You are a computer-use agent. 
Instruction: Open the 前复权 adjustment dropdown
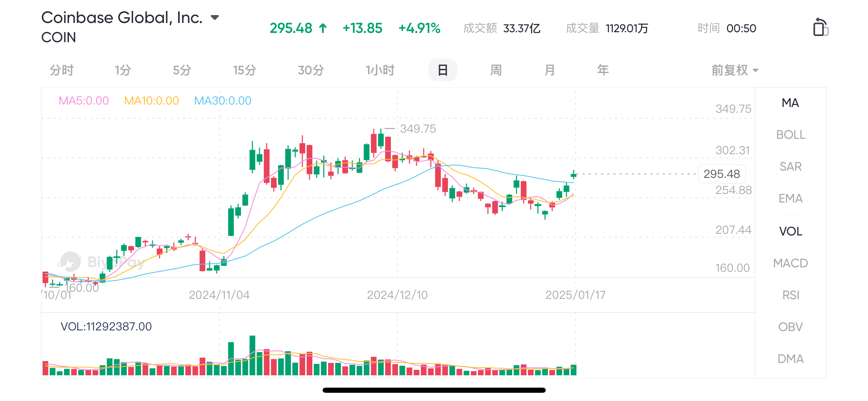(735, 70)
